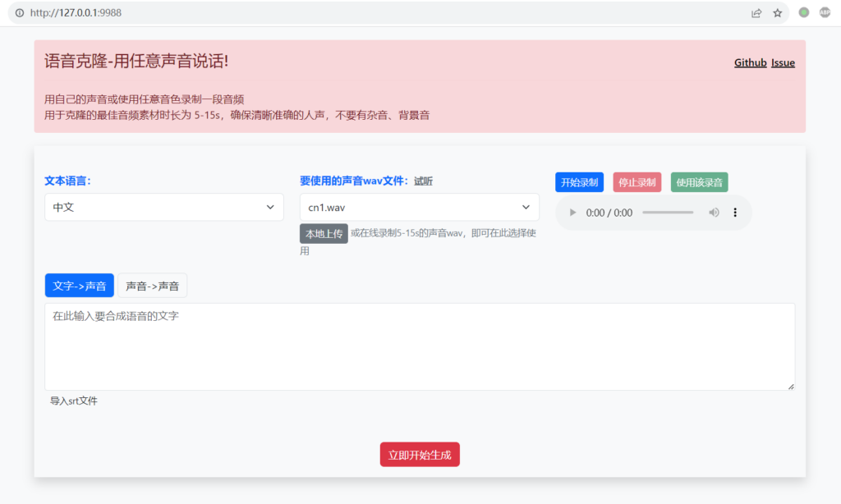The height and width of the screenshot is (504, 841).
Task: Mute the audio player volume icon
Action: pyautogui.click(x=714, y=212)
